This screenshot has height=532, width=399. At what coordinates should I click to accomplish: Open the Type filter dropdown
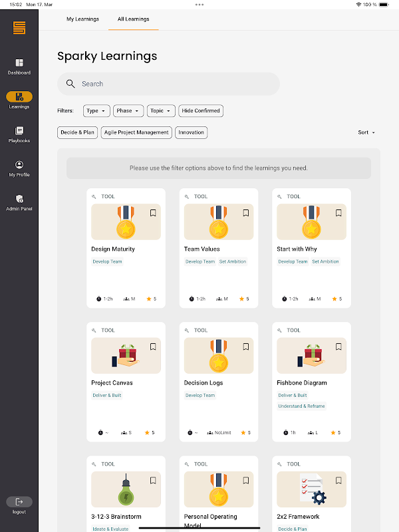point(96,110)
